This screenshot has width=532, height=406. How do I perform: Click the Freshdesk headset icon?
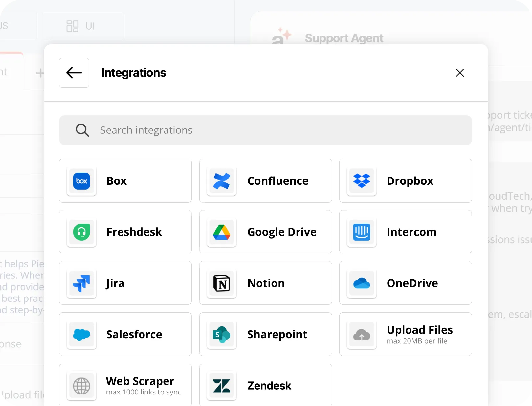click(81, 232)
